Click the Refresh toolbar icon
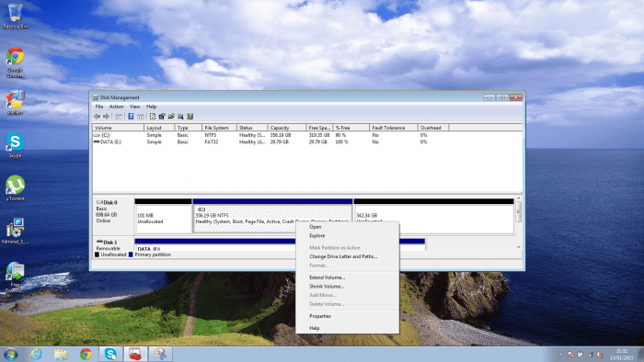Screen dimensions: 644x362 click(x=153, y=117)
